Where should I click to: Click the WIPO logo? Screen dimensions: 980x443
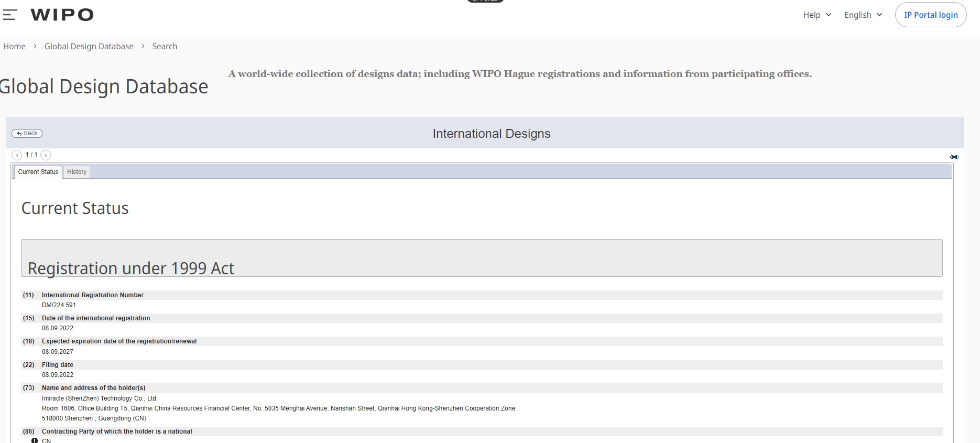pyautogui.click(x=62, y=15)
